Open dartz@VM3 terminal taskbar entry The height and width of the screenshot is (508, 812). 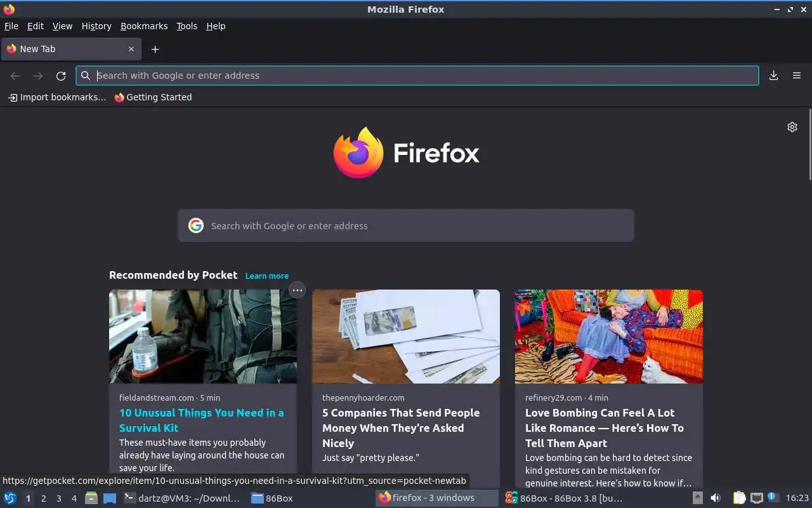[183, 498]
